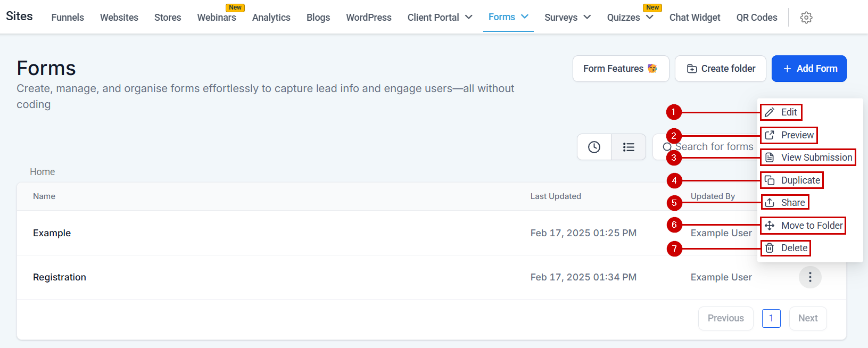
Task: Click the Edit pencil icon
Action: (x=770, y=112)
